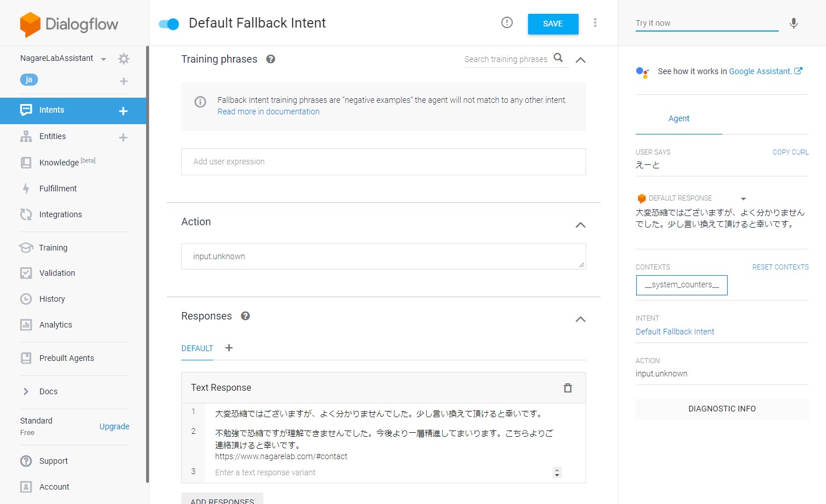This screenshot has height=504, width=826.
Task: Click the Support question mark icon
Action: (26, 461)
